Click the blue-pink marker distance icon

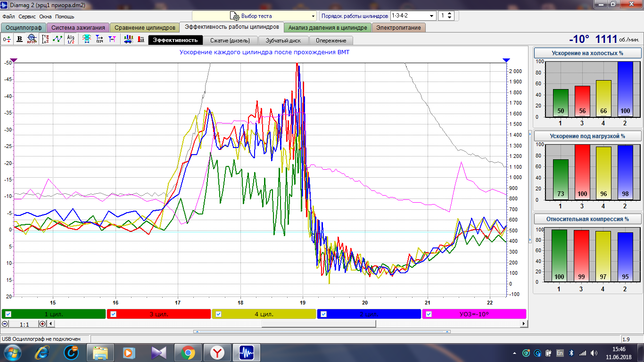click(x=112, y=40)
